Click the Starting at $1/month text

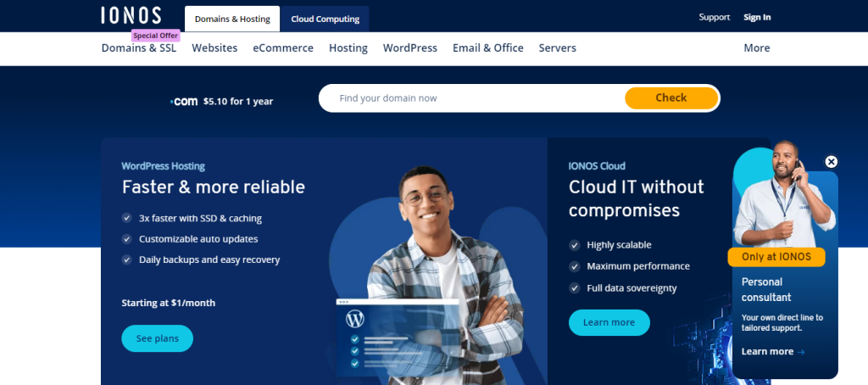(x=169, y=303)
